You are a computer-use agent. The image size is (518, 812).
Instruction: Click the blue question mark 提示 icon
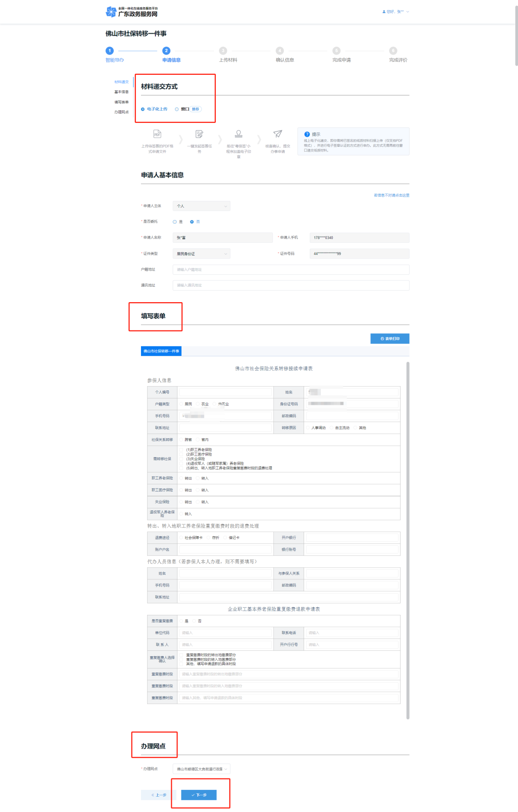307,134
